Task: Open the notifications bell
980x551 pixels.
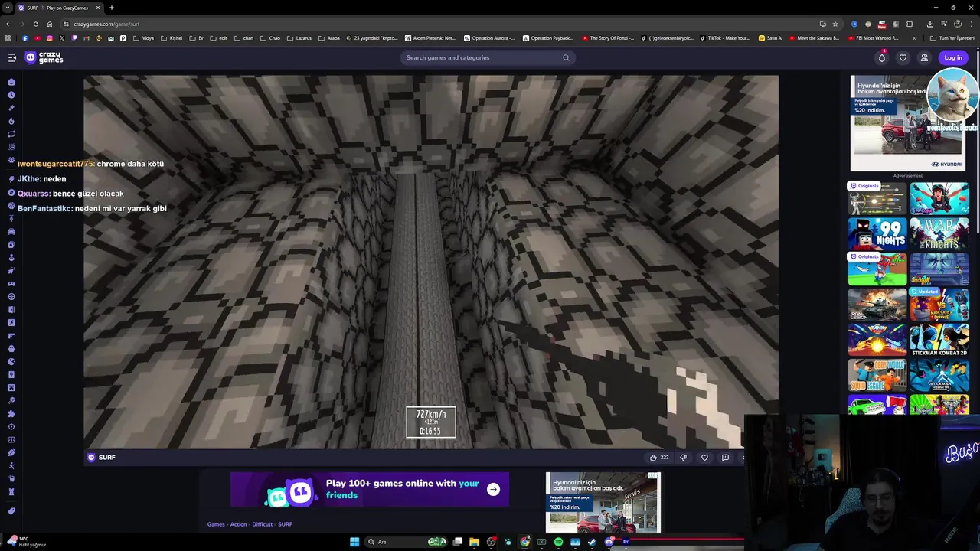Action: click(882, 57)
